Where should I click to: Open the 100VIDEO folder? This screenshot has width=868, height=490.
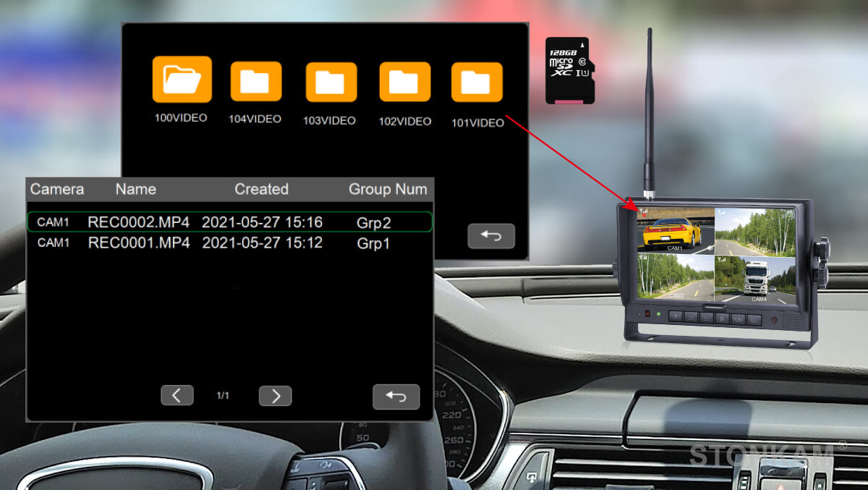[x=182, y=80]
